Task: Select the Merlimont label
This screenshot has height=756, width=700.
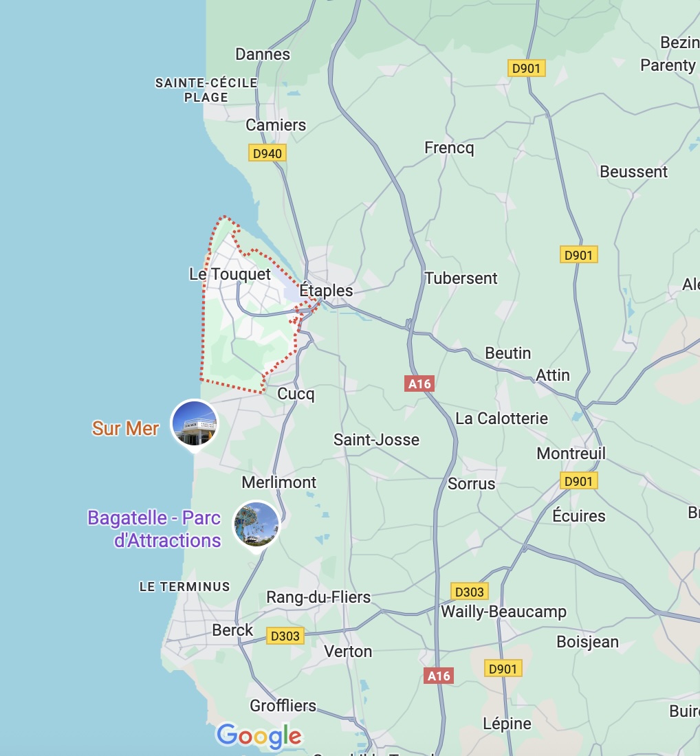Action: tap(279, 482)
